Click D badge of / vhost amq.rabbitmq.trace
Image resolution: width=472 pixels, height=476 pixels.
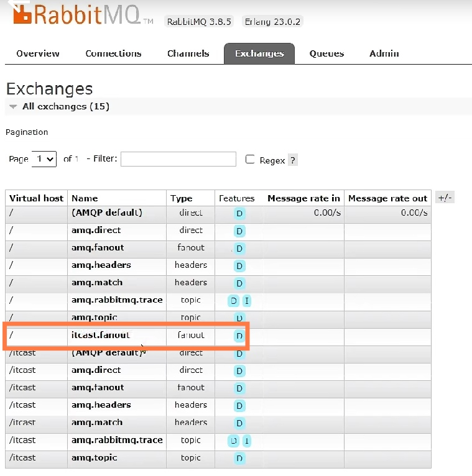[233, 301]
